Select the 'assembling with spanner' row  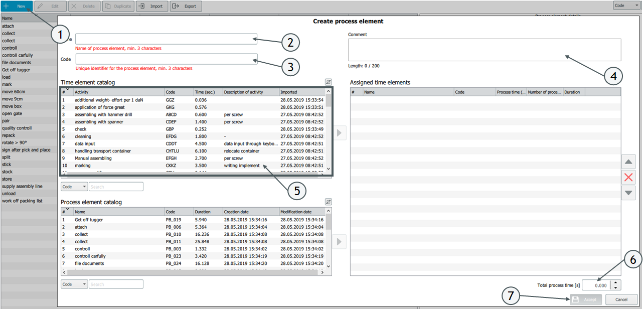point(193,122)
